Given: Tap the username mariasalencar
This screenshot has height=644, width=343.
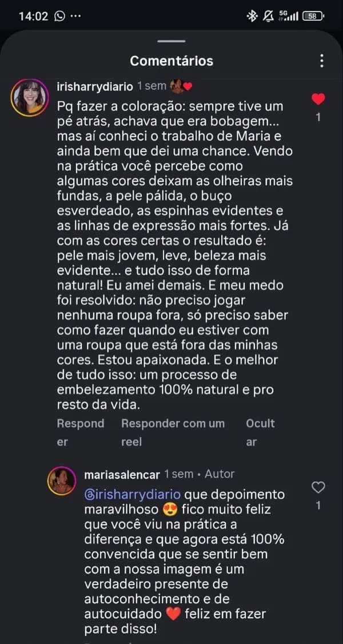Looking at the screenshot, I should 121,474.
